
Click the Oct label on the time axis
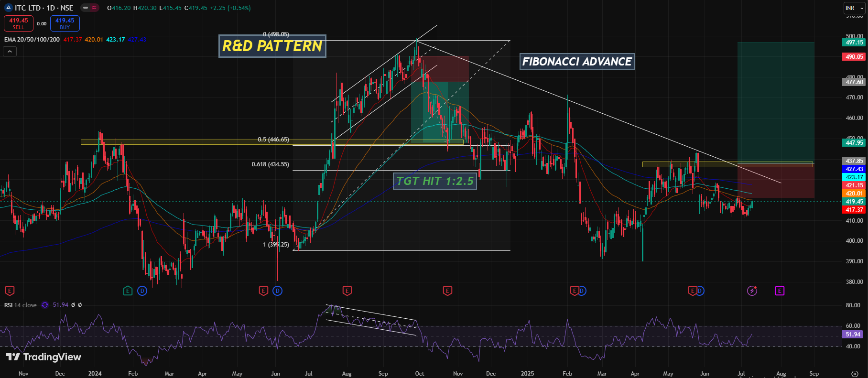click(420, 374)
